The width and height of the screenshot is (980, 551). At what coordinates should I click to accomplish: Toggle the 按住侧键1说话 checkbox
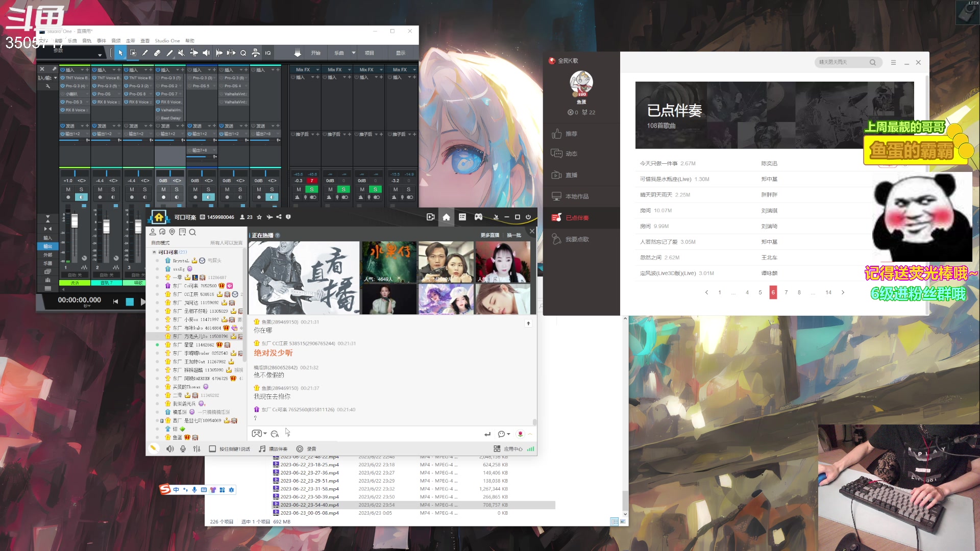pyautogui.click(x=212, y=449)
